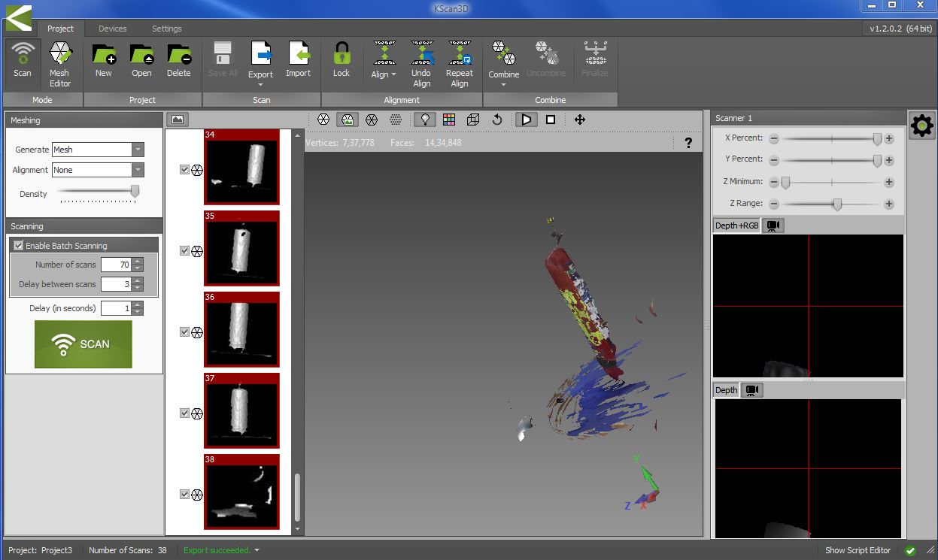Toggle Enable Batch Scanning checkbox
Image resolution: width=938 pixels, height=560 pixels.
pos(19,246)
